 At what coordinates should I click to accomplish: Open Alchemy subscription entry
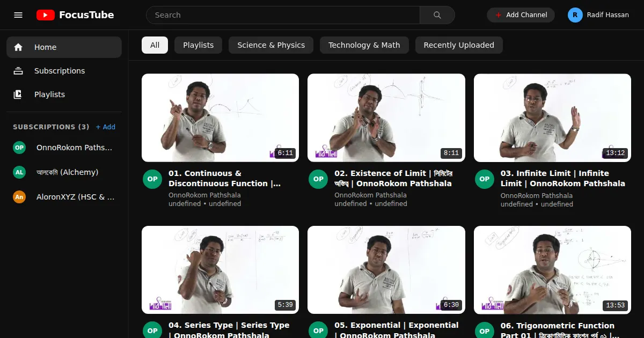[64, 172]
